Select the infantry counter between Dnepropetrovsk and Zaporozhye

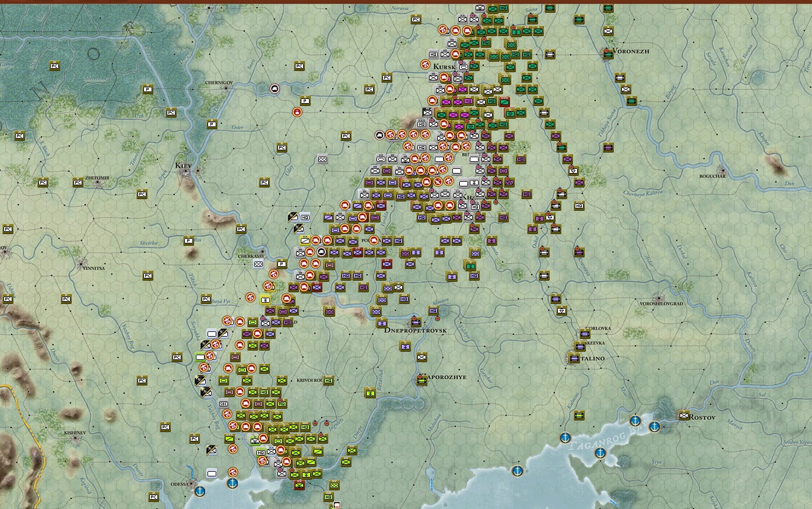point(421,357)
